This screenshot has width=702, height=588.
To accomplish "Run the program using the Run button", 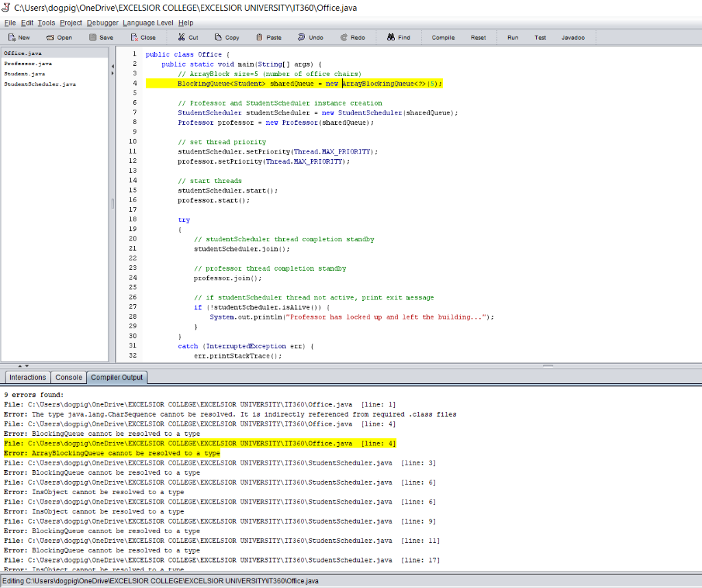I will coord(512,38).
